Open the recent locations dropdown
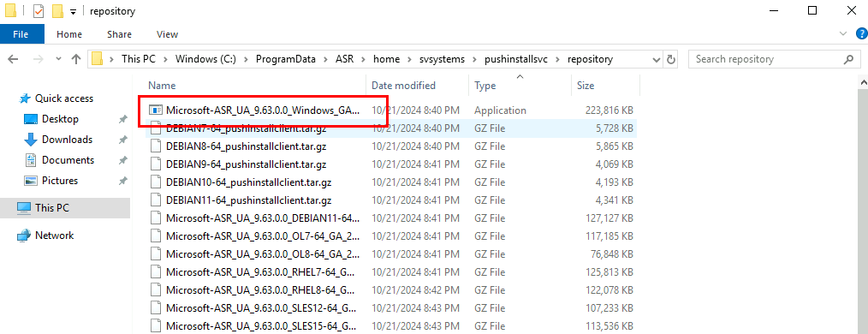868x334 pixels. (59, 59)
